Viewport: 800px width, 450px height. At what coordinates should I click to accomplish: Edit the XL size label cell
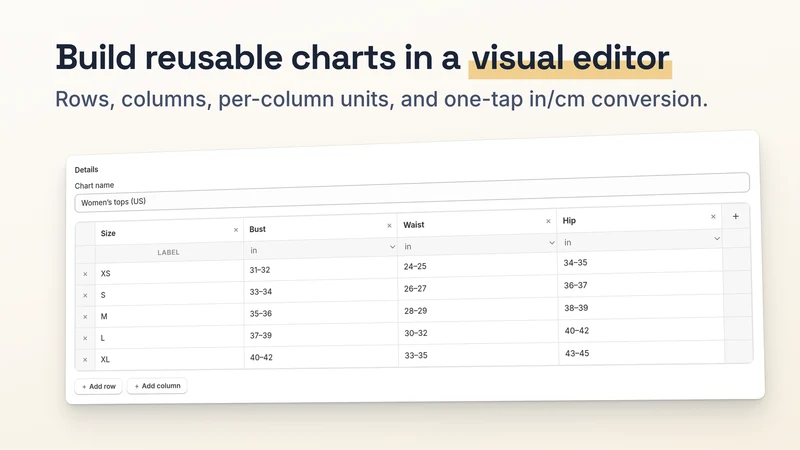(x=169, y=359)
